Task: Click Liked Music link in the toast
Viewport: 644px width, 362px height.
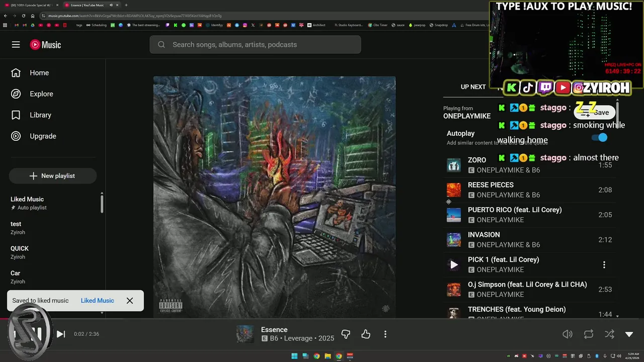Action: pyautogui.click(x=97, y=301)
